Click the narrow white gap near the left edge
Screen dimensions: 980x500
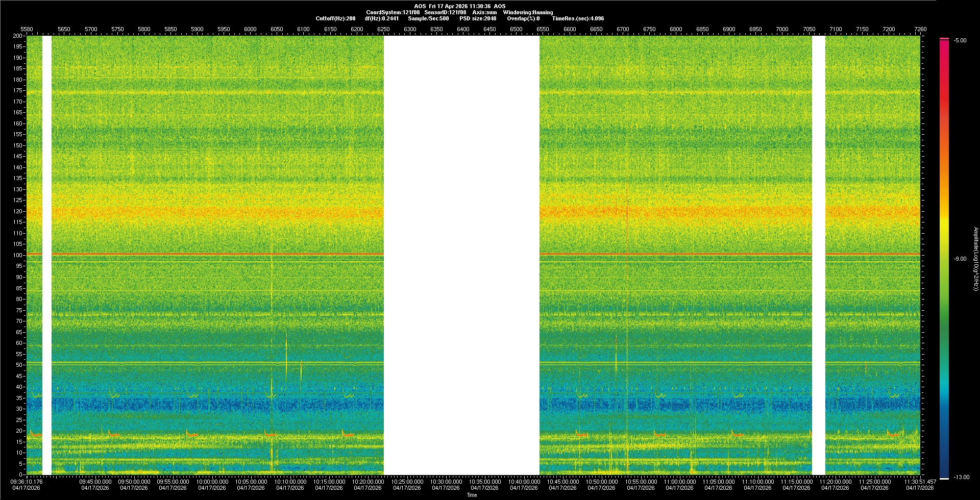tap(47, 255)
